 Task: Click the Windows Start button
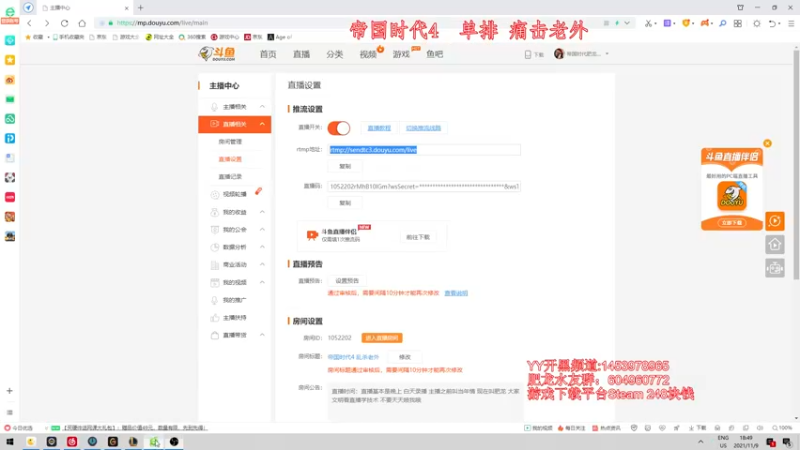tap(10, 442)
